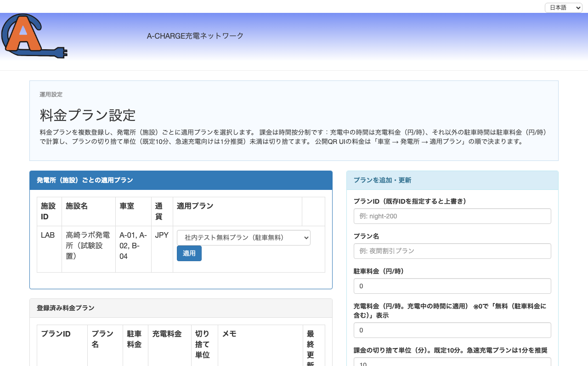The height and width of the screenshot is (366, 588).
Task: Click the 通貨 column header
Action: [162, 212]
